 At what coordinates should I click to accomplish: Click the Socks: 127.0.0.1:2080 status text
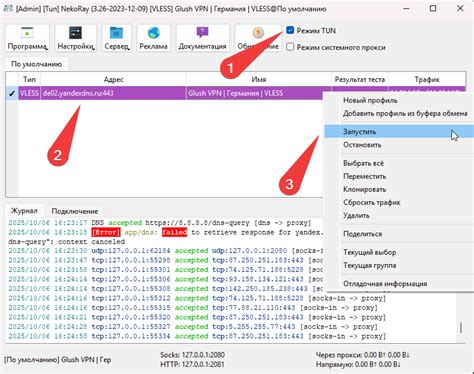pyautogui.click(x=192, y=355)
